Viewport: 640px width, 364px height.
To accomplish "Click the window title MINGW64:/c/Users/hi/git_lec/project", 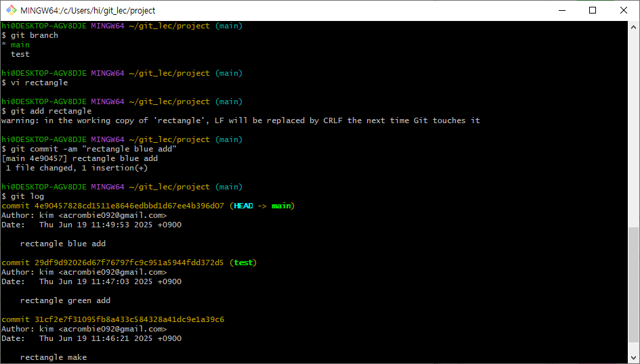I will pyautogui.click(x=88, y=10).
